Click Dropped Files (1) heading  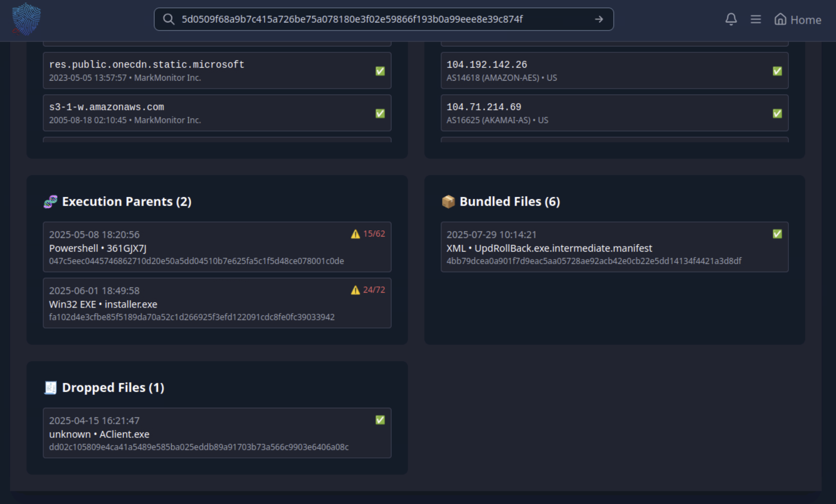(113, 388)
